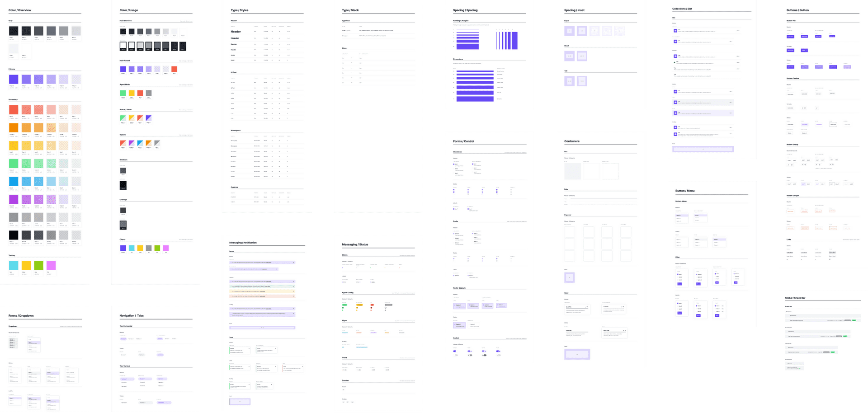Viewport: 868px width, 413px height.
Task: Click the "Monospace" subsection title in Type / Styles
Action: point(236,131)
